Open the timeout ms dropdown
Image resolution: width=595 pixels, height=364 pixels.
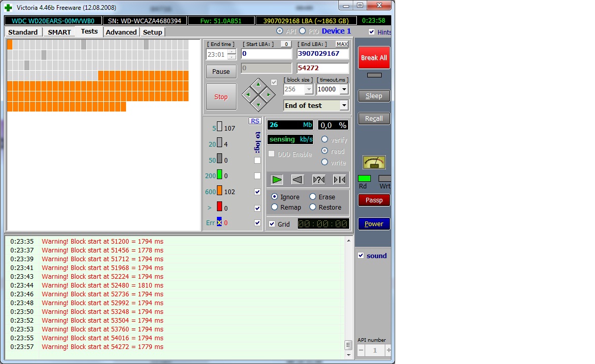point(344,89)
